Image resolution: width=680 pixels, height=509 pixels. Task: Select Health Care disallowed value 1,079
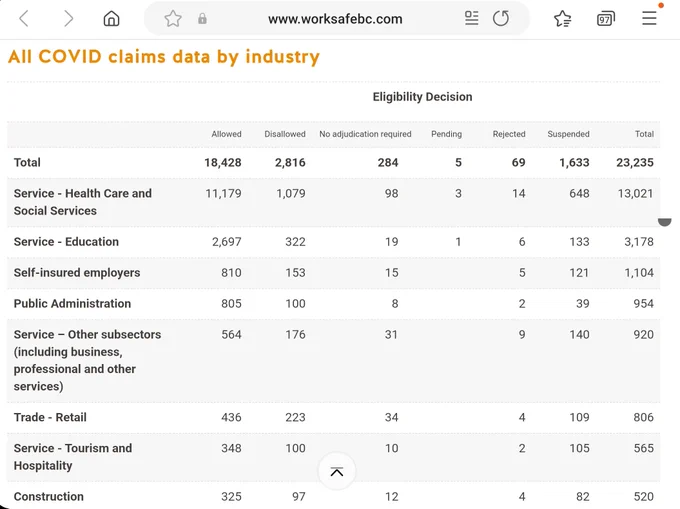[x=291, y=193]
